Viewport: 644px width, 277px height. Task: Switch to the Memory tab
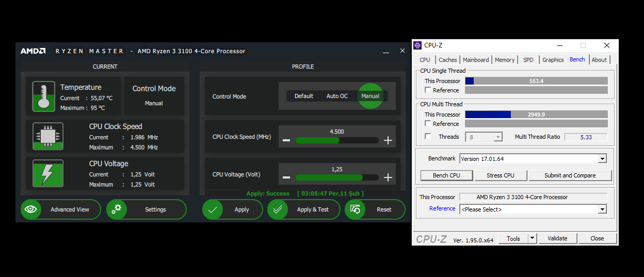(x=505, y=60)
